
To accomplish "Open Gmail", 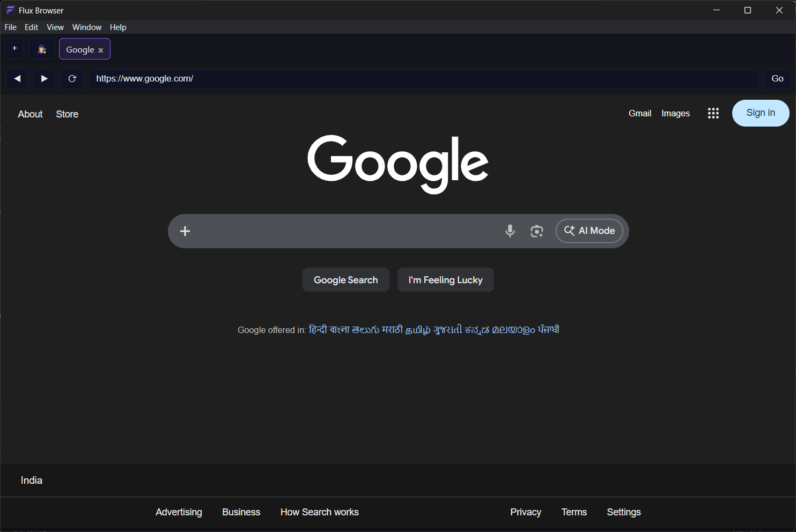I will (639, 113).
